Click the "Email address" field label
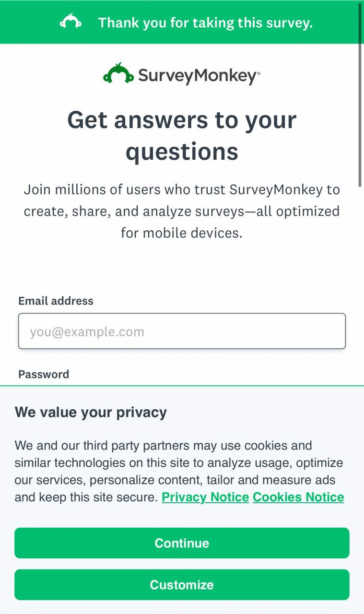 coord(56,301)
